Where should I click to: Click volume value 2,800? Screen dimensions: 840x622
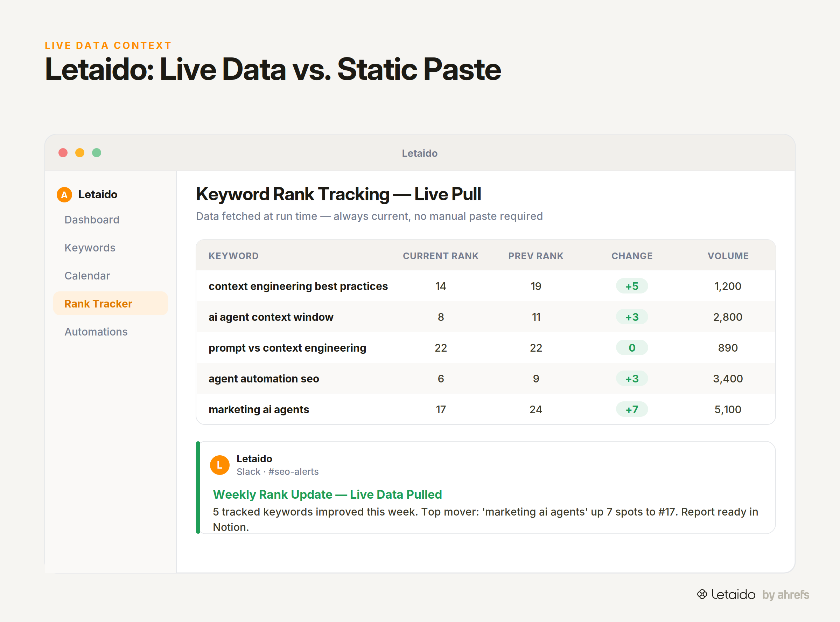click(x=728, y=317)
